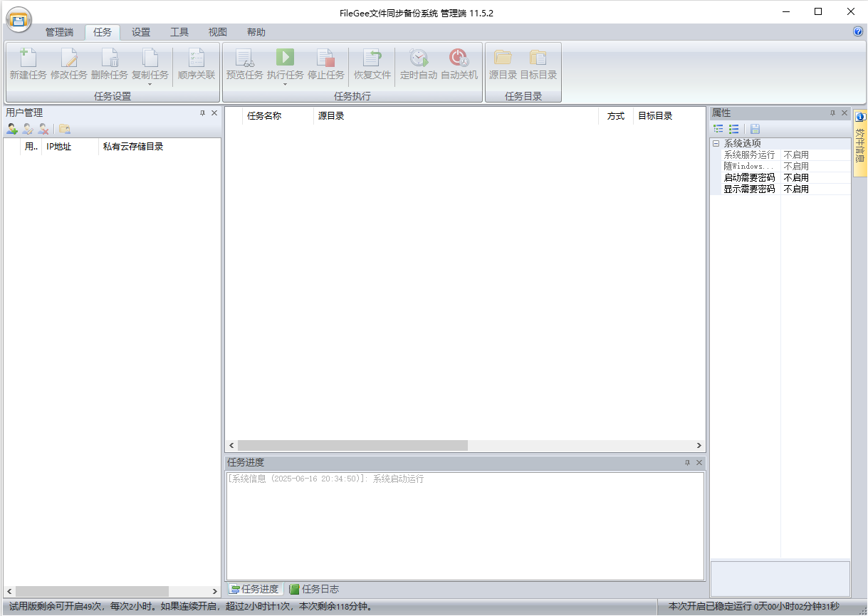This screenshot has width=868, height=616.
Task: Click the task list horizontal scrollbar thumb
Action: click(x=352, y=446)
